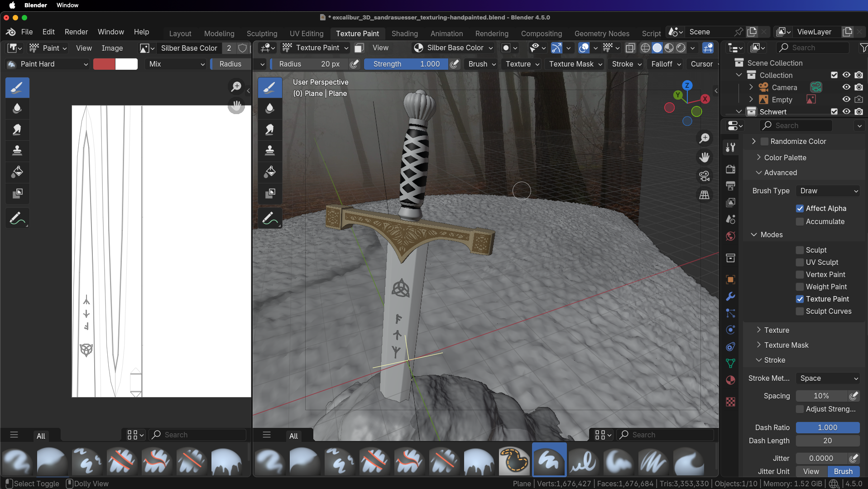Open the Falloff popover in header

pyautogui.click(x=666, y=64)
